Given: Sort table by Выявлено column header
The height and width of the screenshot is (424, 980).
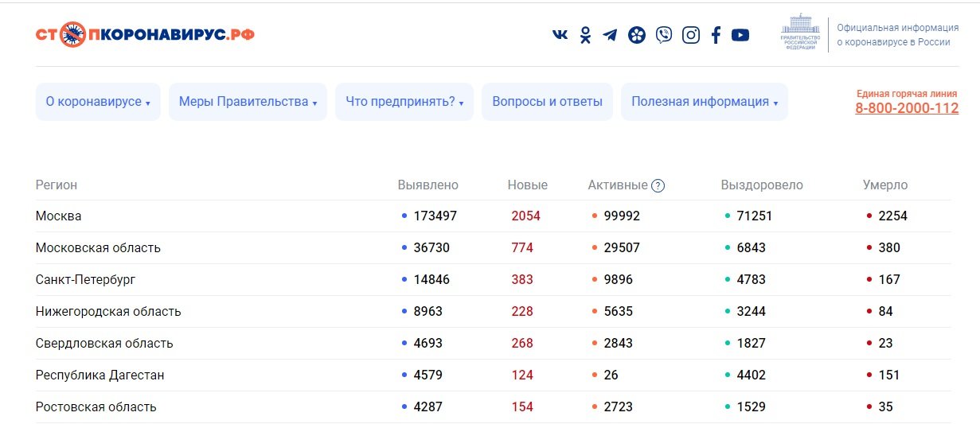Looking at the screenshot, I should tap(428, 185).
